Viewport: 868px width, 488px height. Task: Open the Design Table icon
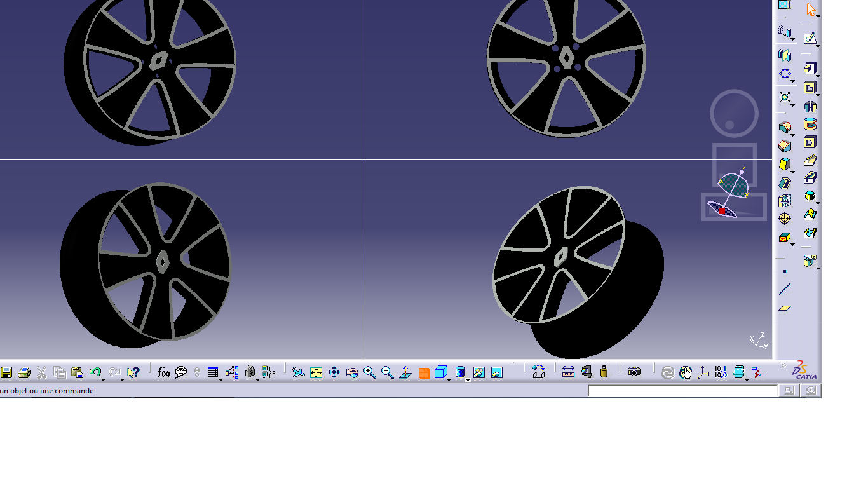(213, 372)
